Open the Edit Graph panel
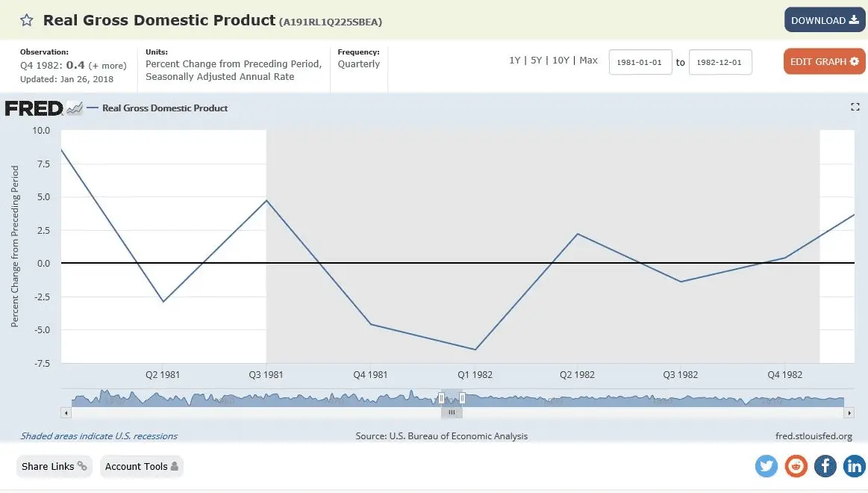Image resolution: width=868 pixels, height=493 pixels. (x=824, y=61)
